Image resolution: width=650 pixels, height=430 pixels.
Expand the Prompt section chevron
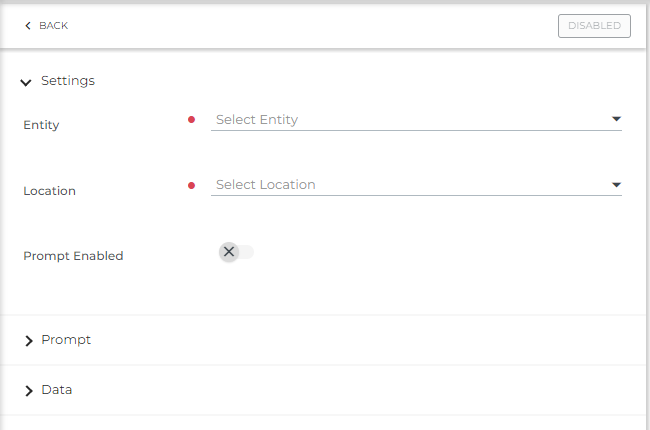(28, 341)
